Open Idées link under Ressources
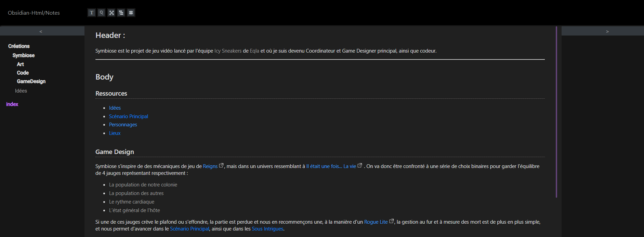644x237 pixels. 115,108
